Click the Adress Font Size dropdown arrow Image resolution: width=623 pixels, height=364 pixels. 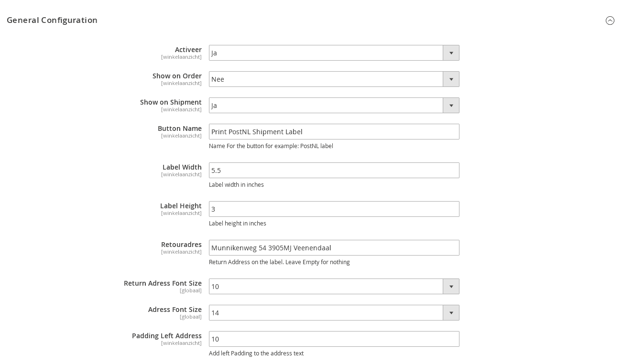[x=451, y=313]
